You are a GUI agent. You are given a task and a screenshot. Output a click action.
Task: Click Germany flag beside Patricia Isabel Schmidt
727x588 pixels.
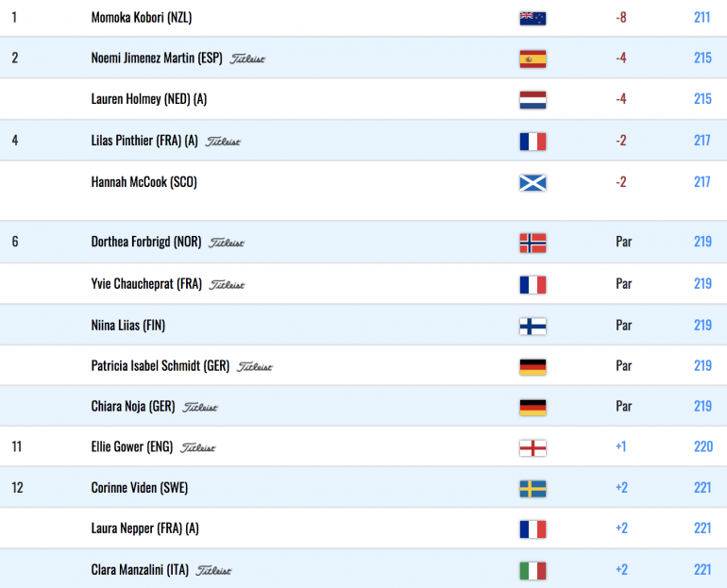click(533, 367)
